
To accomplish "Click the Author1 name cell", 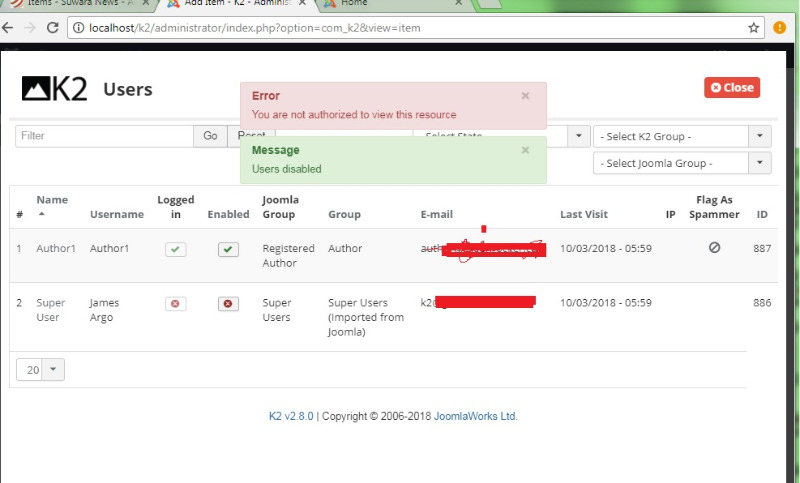I will point(56,248).
